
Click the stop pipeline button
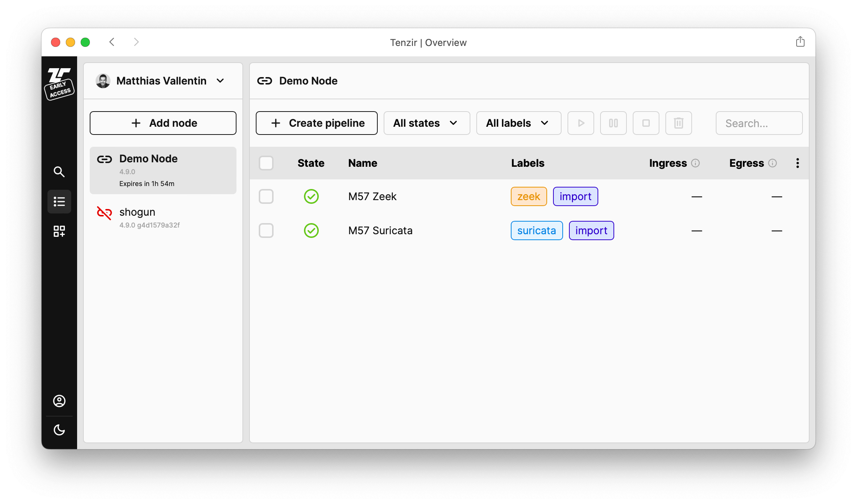point(646,123)
